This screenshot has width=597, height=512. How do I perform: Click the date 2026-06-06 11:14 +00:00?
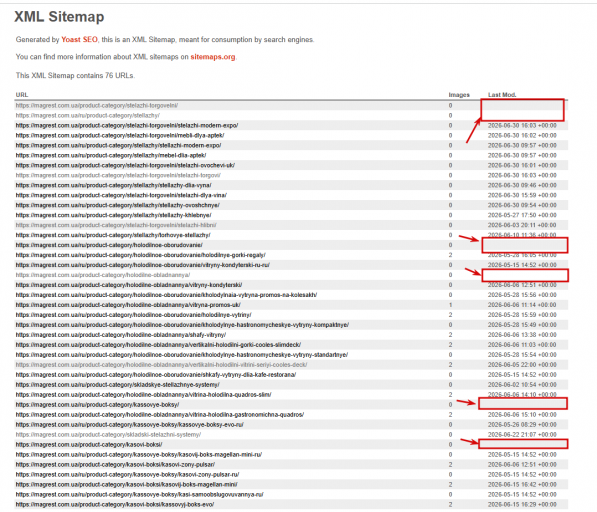click(x=522, y=305)
